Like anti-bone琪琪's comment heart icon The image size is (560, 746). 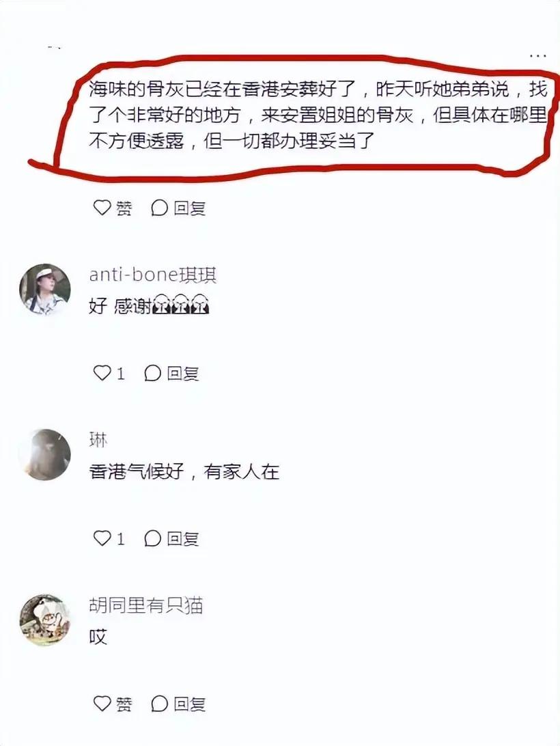[101, 373]
